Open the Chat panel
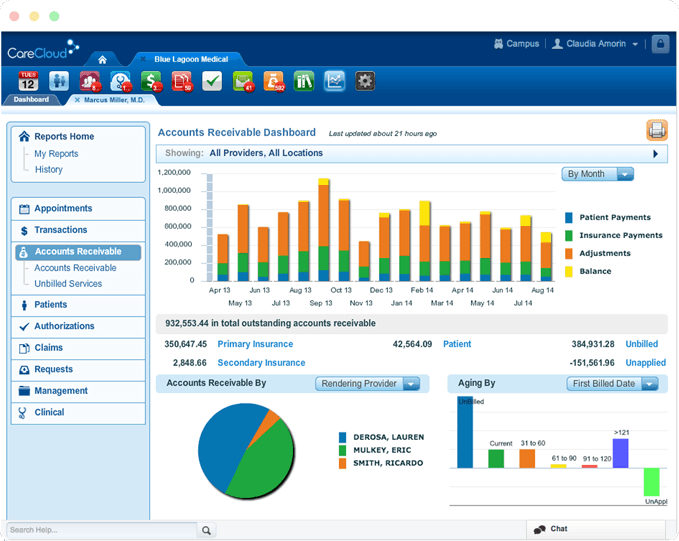 point(596,529)
